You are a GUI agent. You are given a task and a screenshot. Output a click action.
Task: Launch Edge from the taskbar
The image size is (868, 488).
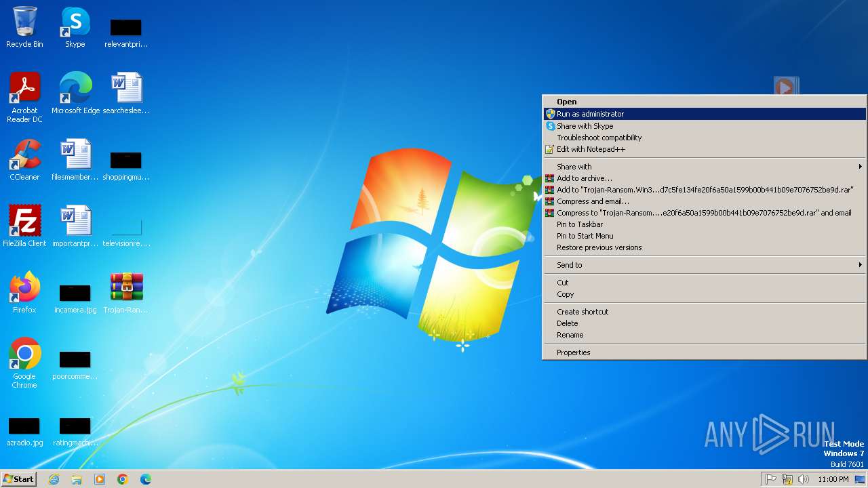(146, 479)
